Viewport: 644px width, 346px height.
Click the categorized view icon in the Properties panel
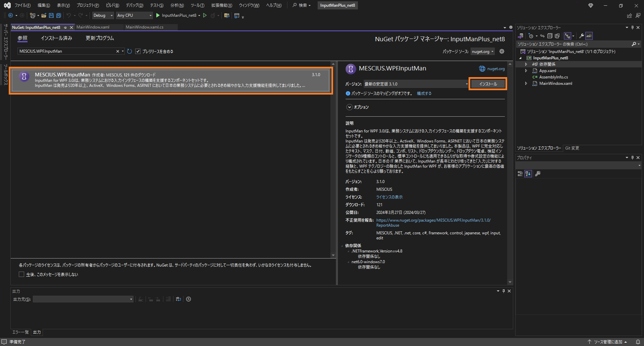tap(520, 174)
